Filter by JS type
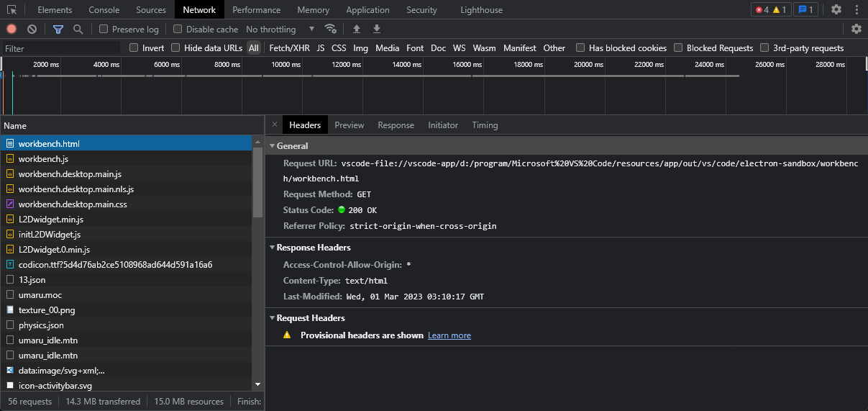Viewport: 868px width, 411px height. 321,48
